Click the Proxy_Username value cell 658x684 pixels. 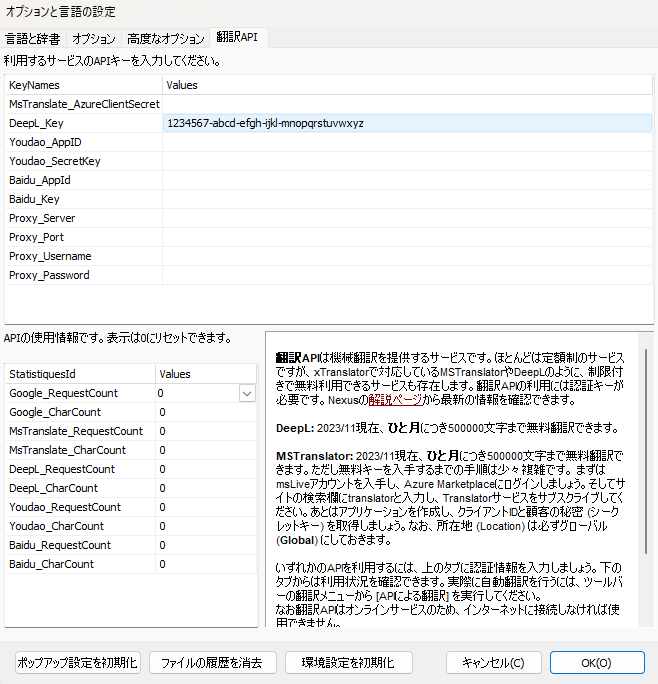coord(408,256)
